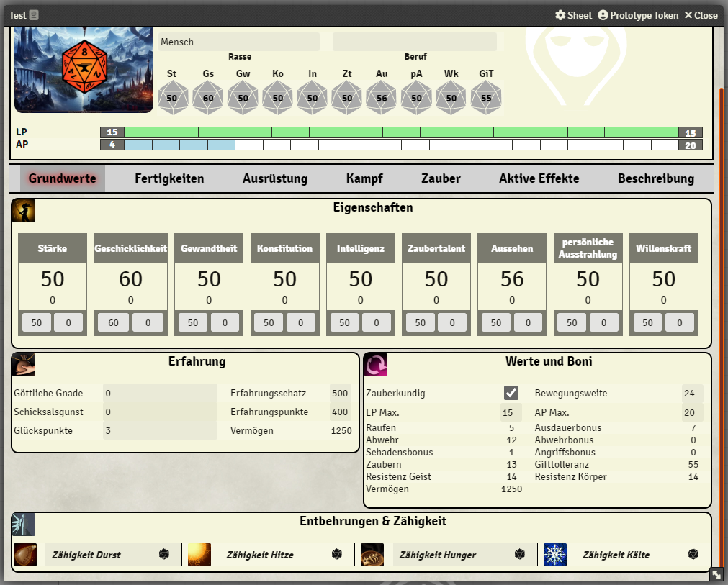
Task: Click the Glückspunkte input field
Action: [x=160, y=430]
